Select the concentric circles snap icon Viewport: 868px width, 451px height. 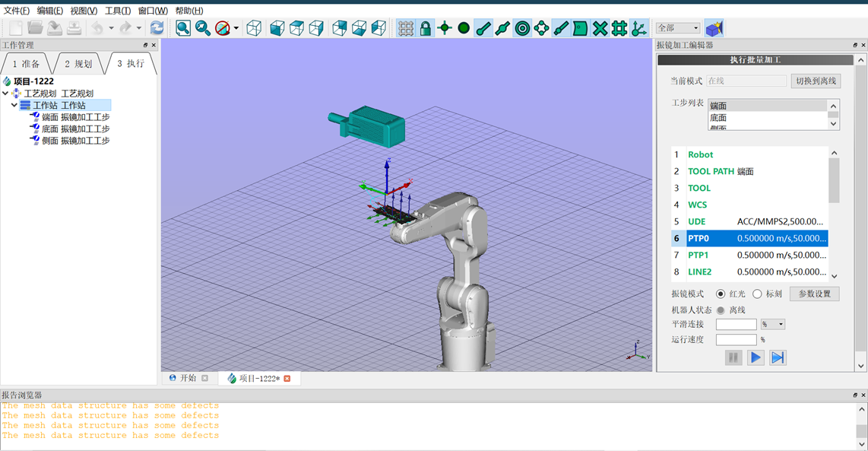coord(522,28)
